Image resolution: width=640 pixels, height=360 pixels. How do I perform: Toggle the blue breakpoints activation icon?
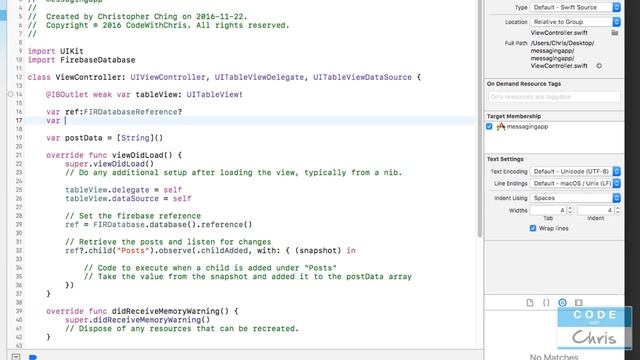coord(33,357)
